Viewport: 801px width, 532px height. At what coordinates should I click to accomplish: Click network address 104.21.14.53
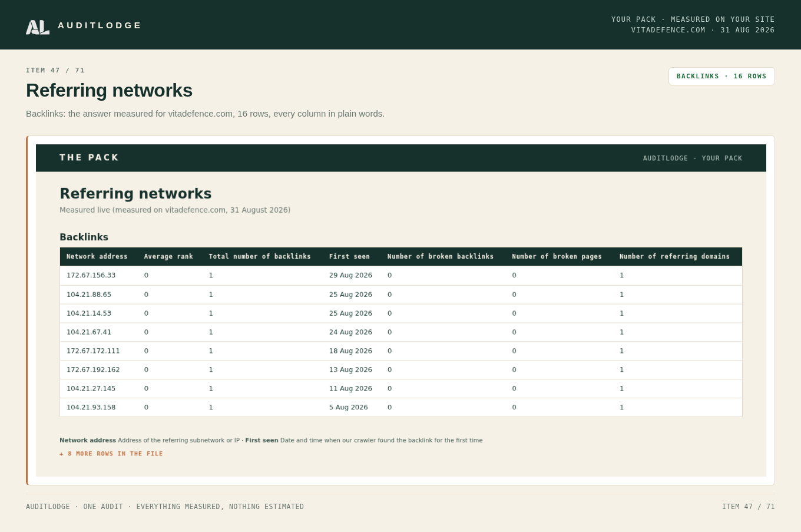click(89, 313)
